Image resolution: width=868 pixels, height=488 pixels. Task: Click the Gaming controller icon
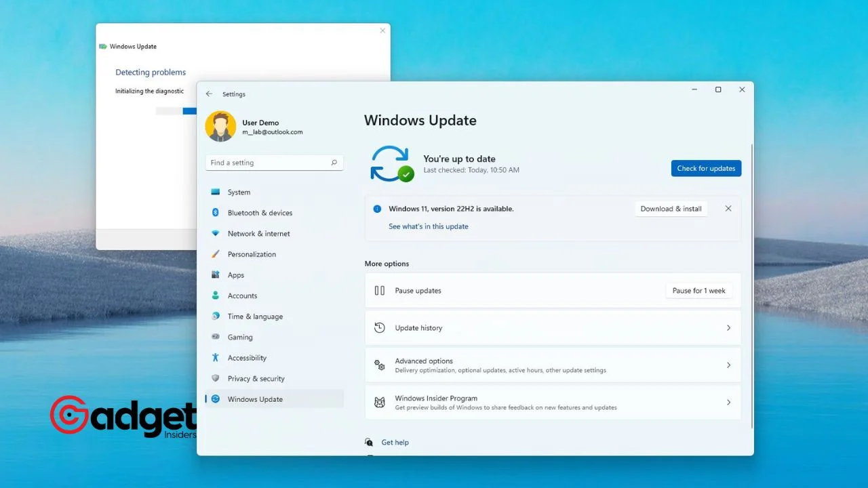216,337
